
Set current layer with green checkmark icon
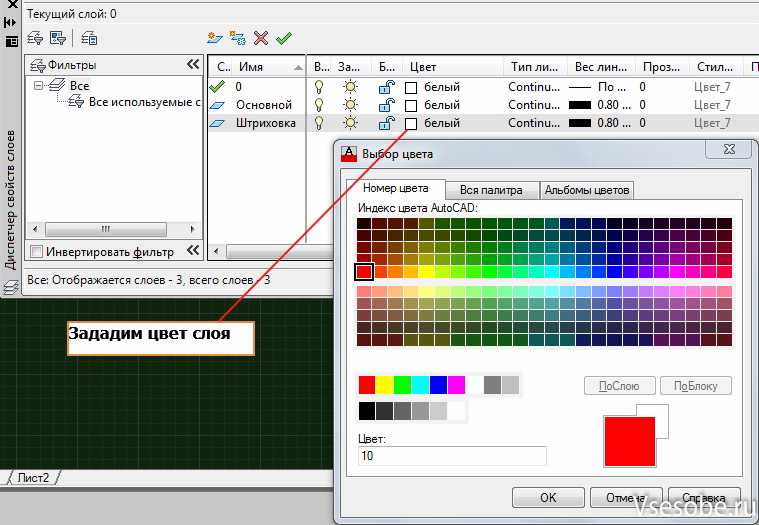tap(284, 38)
